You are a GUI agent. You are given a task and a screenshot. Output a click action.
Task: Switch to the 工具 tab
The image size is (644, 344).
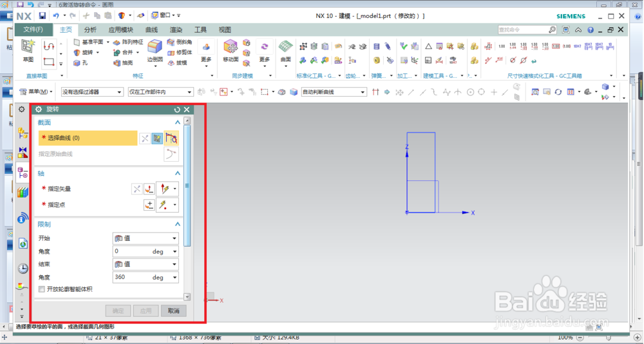[200, 30]
